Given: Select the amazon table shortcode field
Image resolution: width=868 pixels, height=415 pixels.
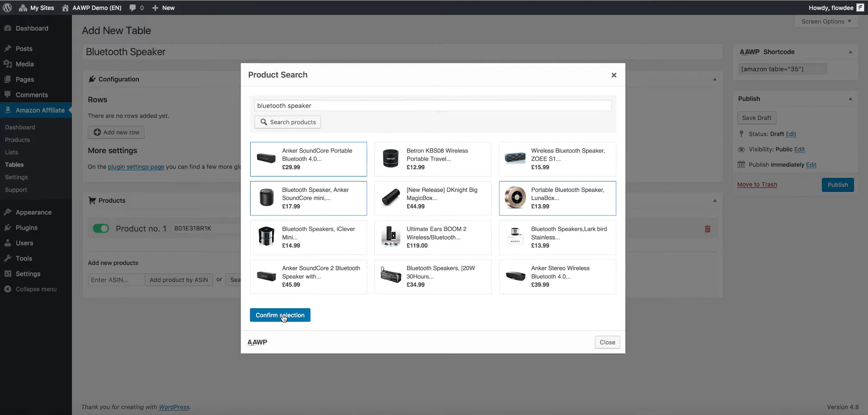Looking at the screenshot, I should [x=783, y=69].
